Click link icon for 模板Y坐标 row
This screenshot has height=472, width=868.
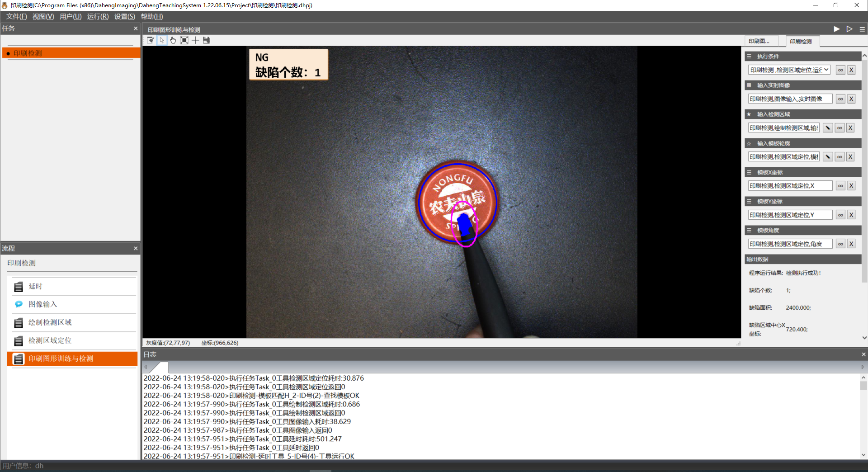pos(840,215)
